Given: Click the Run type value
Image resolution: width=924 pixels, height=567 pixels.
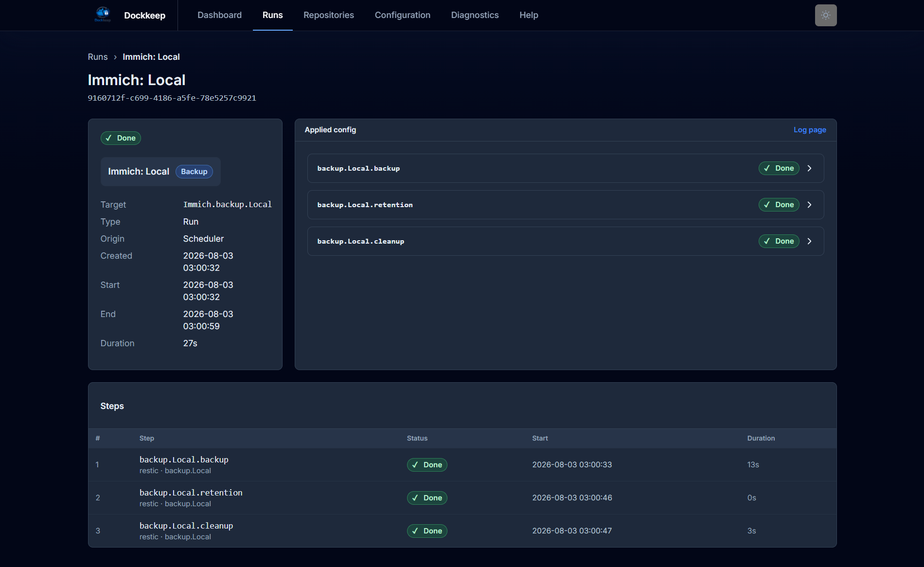Looking at the screenshot, I should [191, 222].
